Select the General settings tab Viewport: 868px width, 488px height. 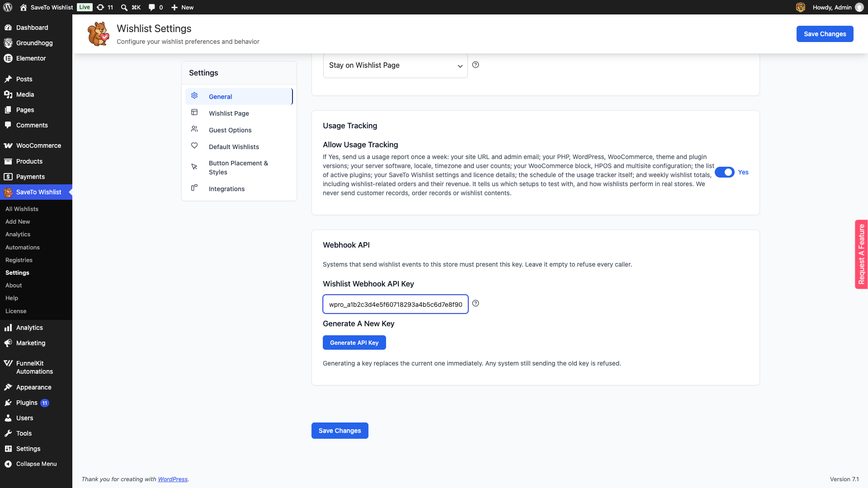click(x=239, y=97)
